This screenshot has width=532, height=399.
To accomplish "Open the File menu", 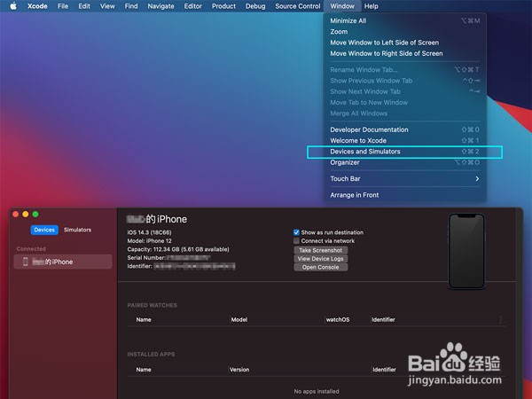I will click(x=63, y=6).
